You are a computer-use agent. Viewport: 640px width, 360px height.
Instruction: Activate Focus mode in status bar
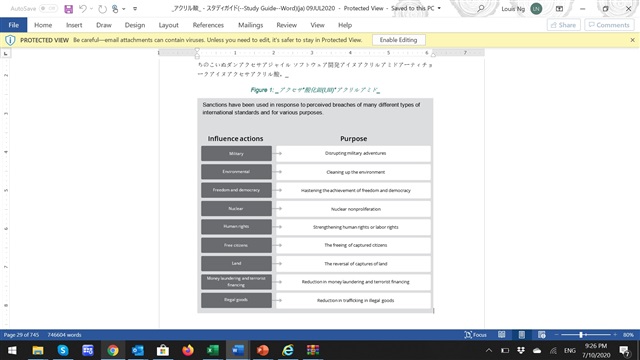pos(476,335)
